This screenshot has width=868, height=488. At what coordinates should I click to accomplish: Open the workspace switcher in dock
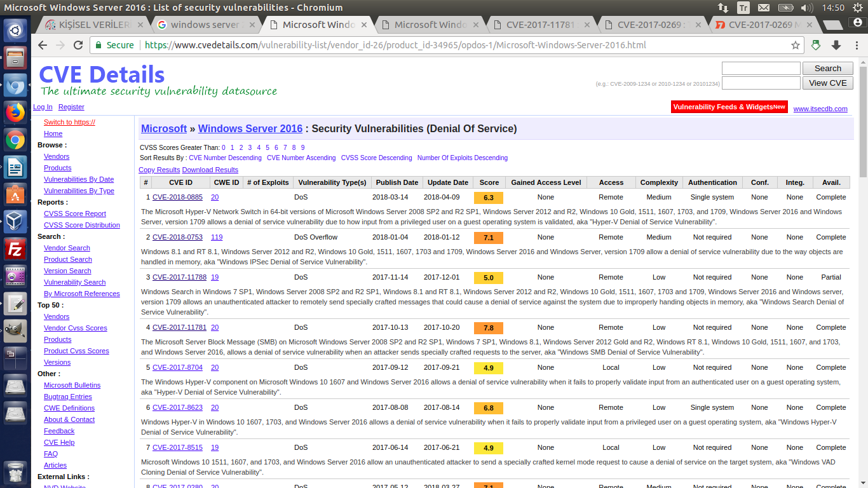[x=15, y=359]
